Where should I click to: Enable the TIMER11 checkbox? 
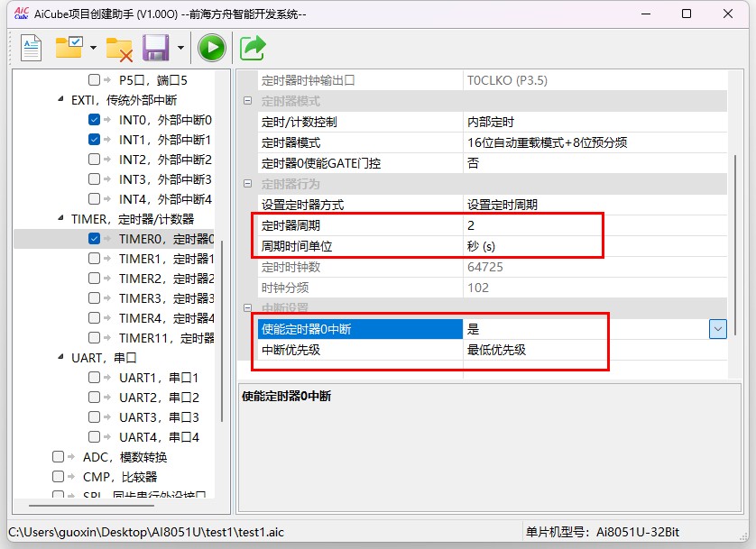[94, 338]
